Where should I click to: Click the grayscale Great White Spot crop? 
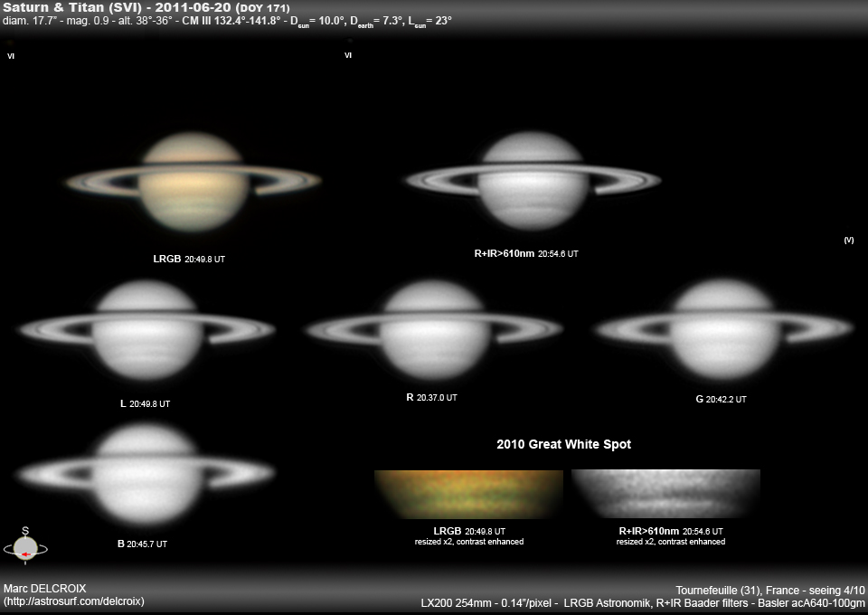(x=665, y=494)
